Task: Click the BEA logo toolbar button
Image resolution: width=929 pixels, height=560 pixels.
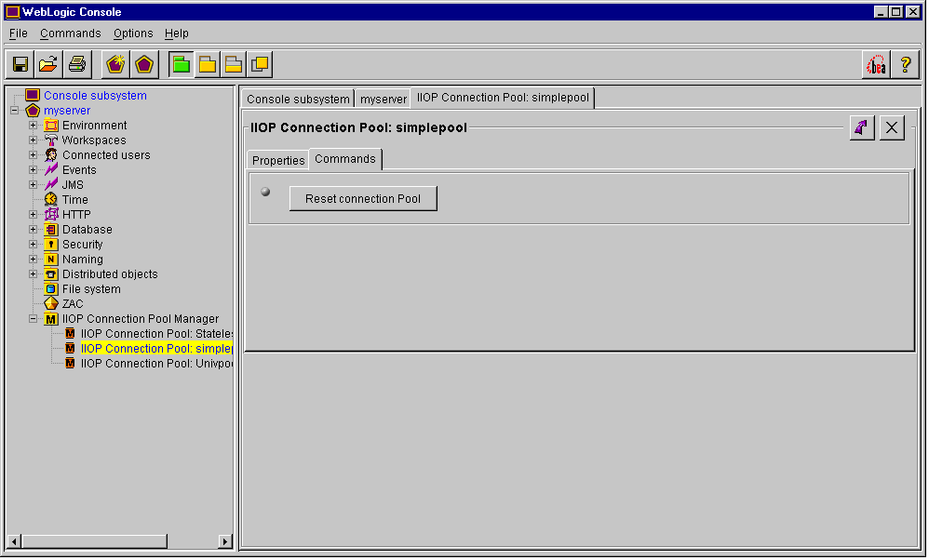Action: tap(876, 64)
